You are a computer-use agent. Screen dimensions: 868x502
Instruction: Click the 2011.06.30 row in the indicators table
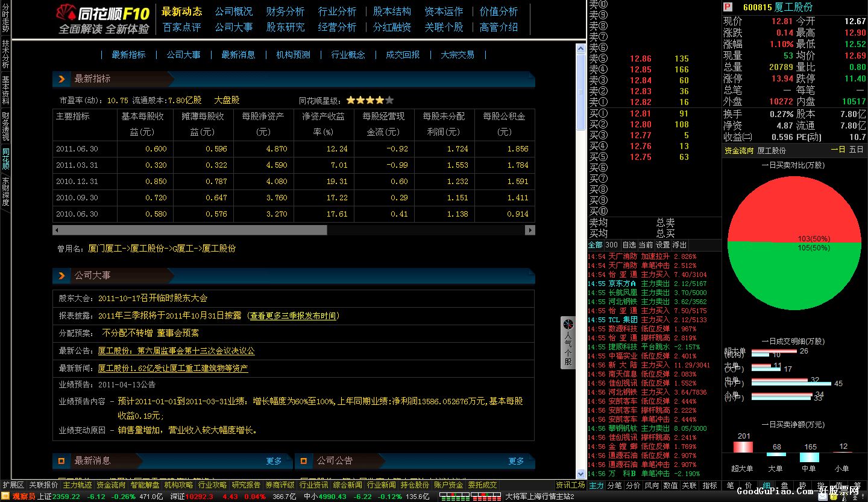294,149
